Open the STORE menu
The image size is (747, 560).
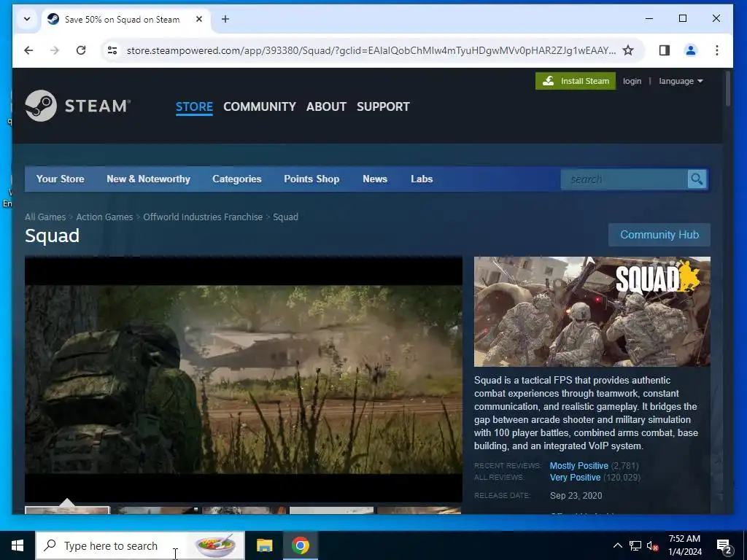click(x=194, y=106)
